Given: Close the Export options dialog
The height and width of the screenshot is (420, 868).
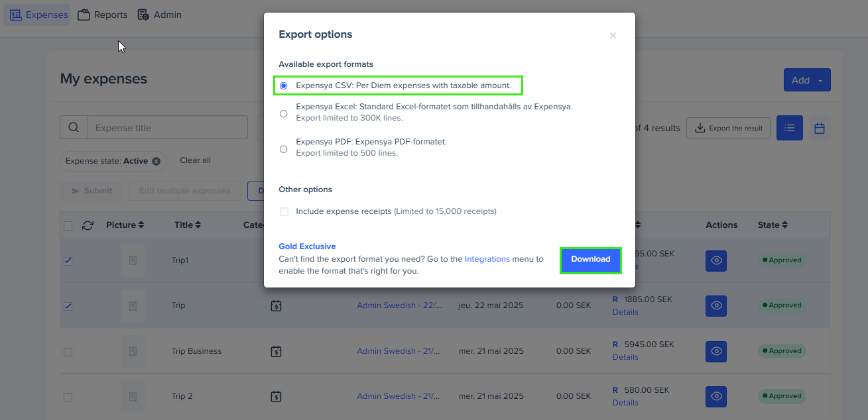Looking at the screenshot, I should click(613, 35).
